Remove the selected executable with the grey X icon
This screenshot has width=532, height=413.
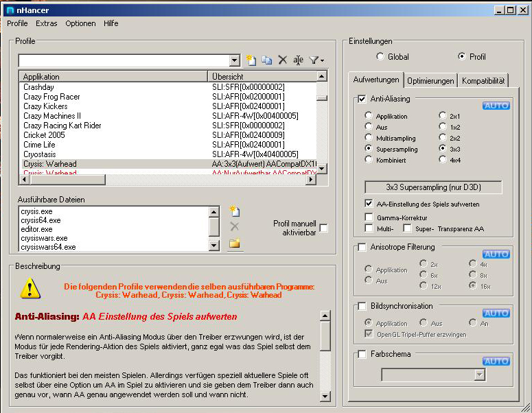[x=235, y=226]
